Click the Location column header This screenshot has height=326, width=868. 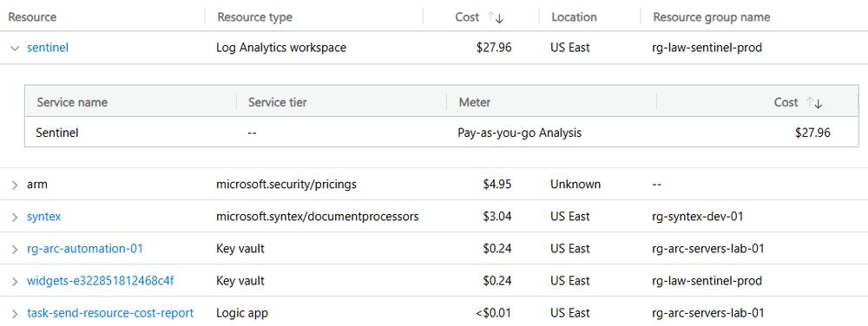click(x=574, y=17)
